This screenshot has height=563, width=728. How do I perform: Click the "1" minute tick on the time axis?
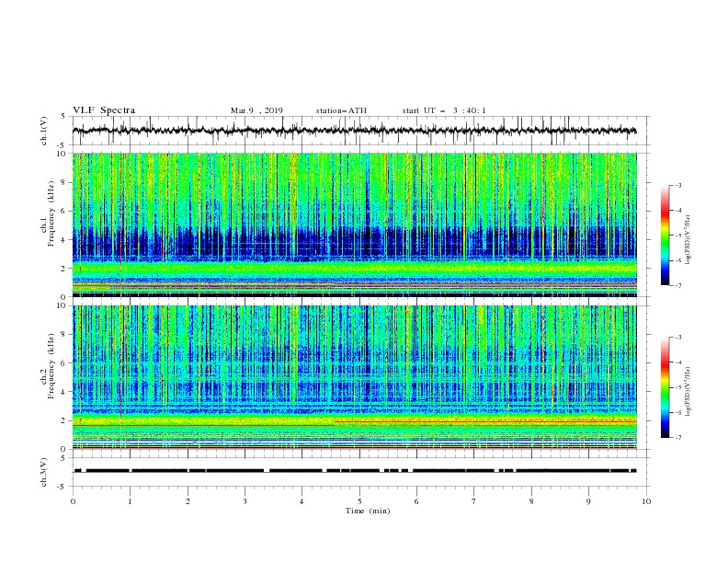tap(130, 501)
